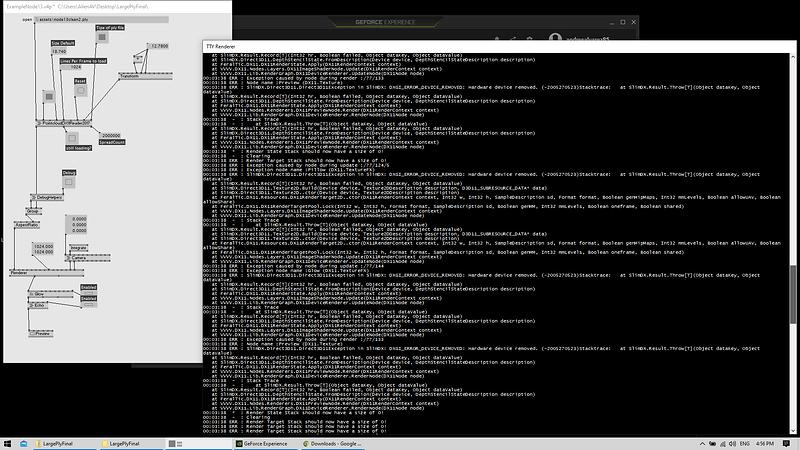Select the 0.0000 vector value box
This screenshot has width=800, height=450.
point(77,224)
